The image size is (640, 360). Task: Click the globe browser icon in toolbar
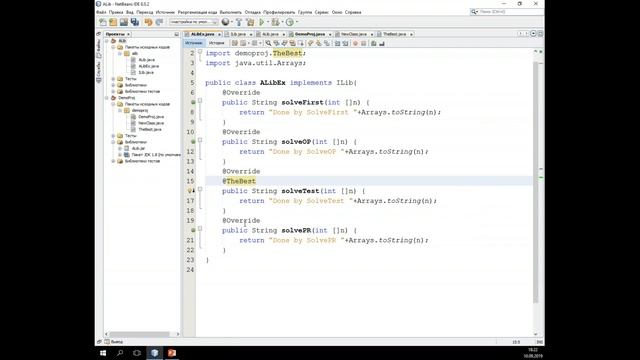click(225, 22)
